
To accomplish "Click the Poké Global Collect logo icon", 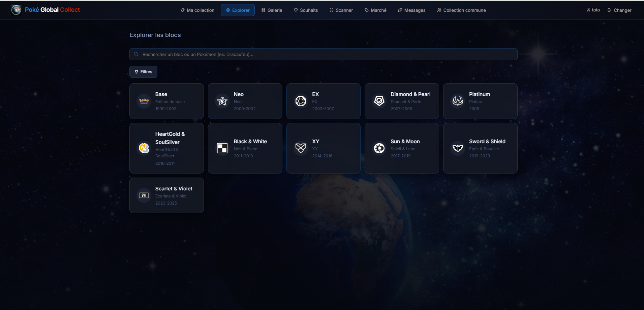I will point(16,10).
